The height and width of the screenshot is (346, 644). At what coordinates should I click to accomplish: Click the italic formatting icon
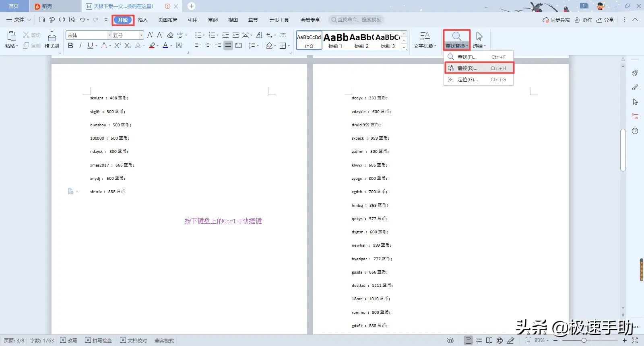[x=80, y=46]
